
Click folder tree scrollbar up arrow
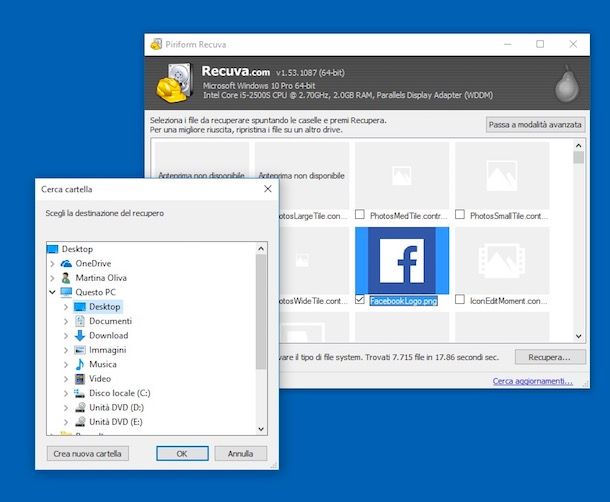click(x=261, y=249)
